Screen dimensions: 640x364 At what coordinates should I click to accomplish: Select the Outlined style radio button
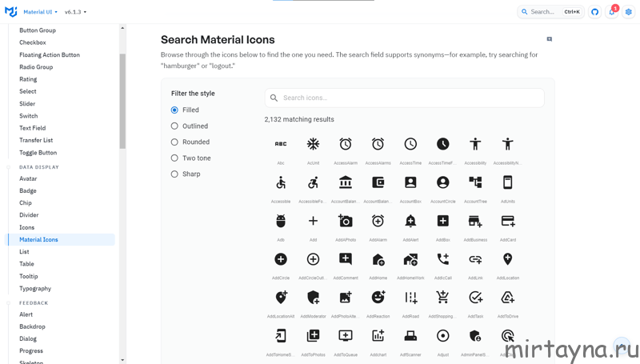(174, 126)
